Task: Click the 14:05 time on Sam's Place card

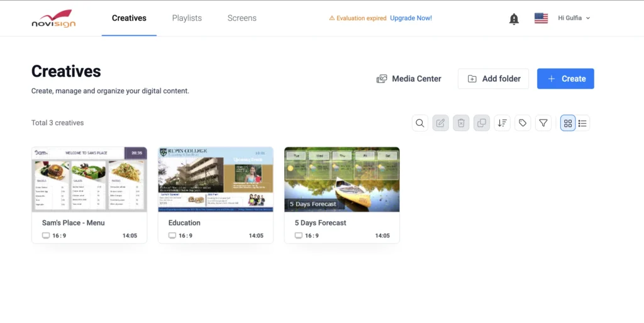Action: [x=130, y=235]
